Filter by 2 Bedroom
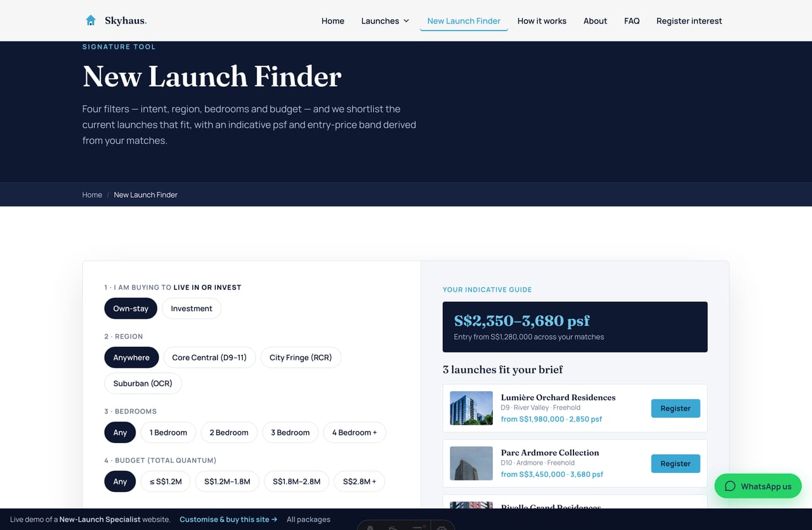This screenshot has width=812, height=530. 229,432
